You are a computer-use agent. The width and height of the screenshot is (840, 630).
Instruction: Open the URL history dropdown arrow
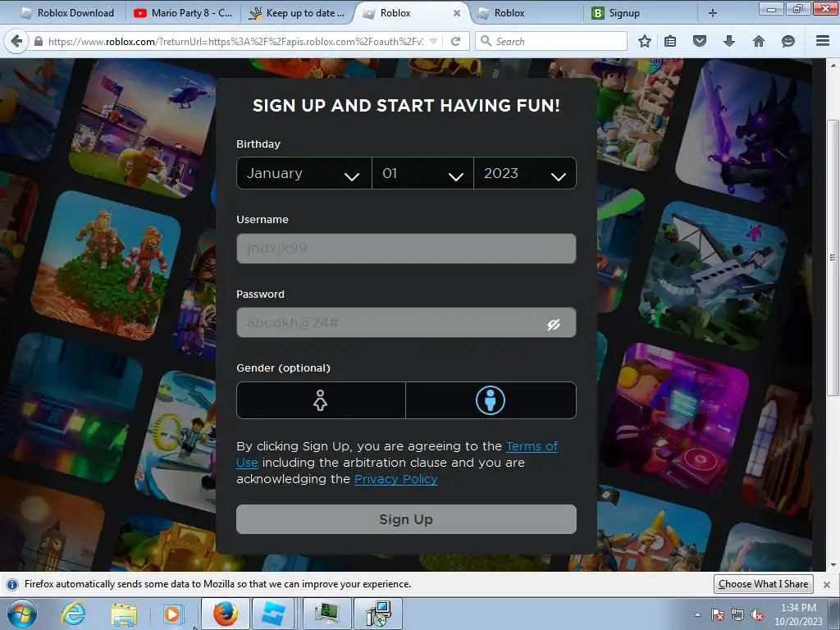pos(434,41)
